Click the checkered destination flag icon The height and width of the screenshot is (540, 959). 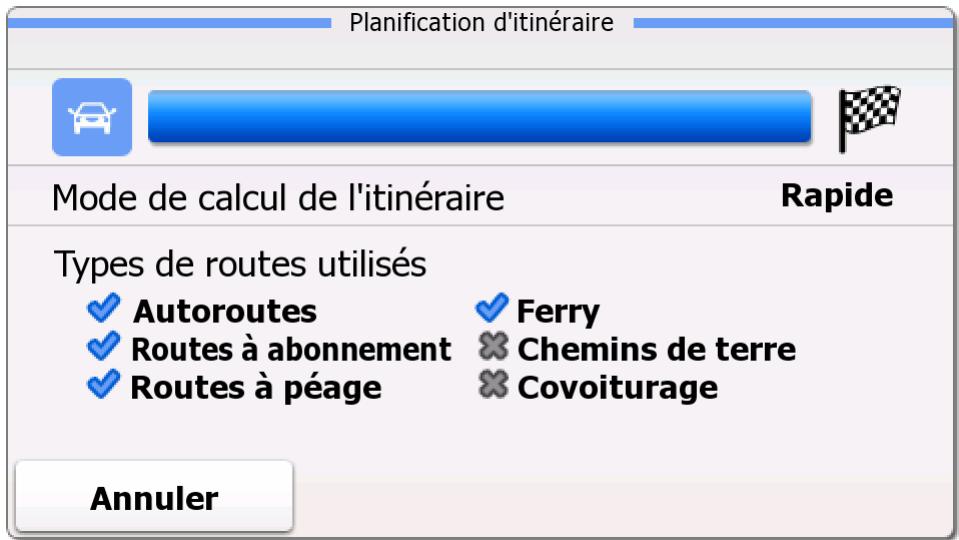[x=868, y=117]
